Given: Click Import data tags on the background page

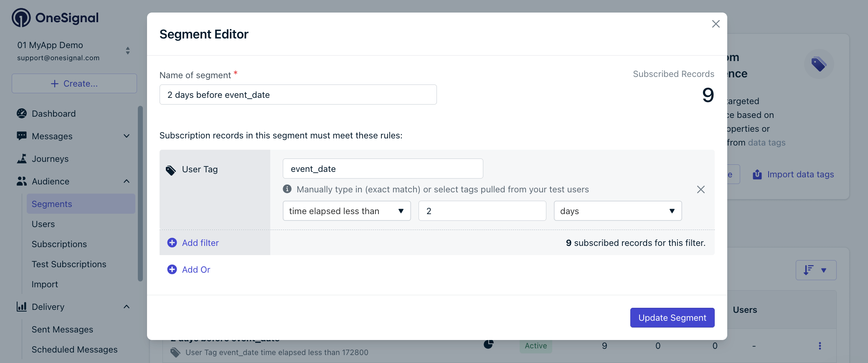Looking at the screenshot, I should (x=800, y=174).
